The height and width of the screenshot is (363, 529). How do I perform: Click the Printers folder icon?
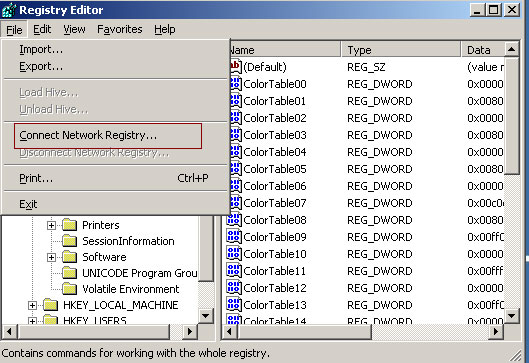point(70,225)
